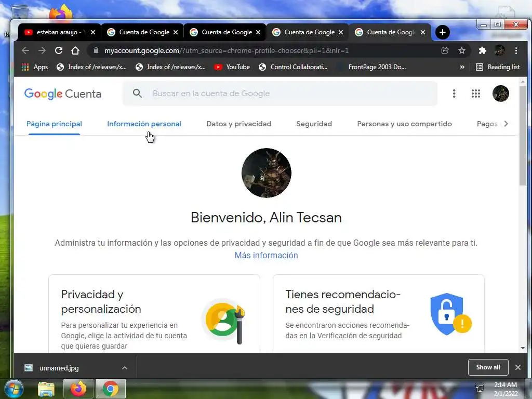Click the browser forward arrow

pos(42,50)
